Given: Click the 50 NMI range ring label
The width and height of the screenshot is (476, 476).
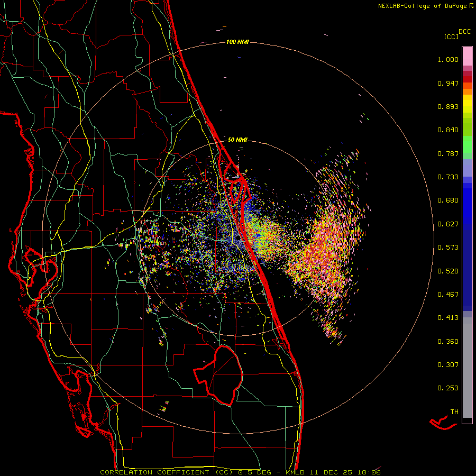Looking at the screenshot, I should click(237, 140).
